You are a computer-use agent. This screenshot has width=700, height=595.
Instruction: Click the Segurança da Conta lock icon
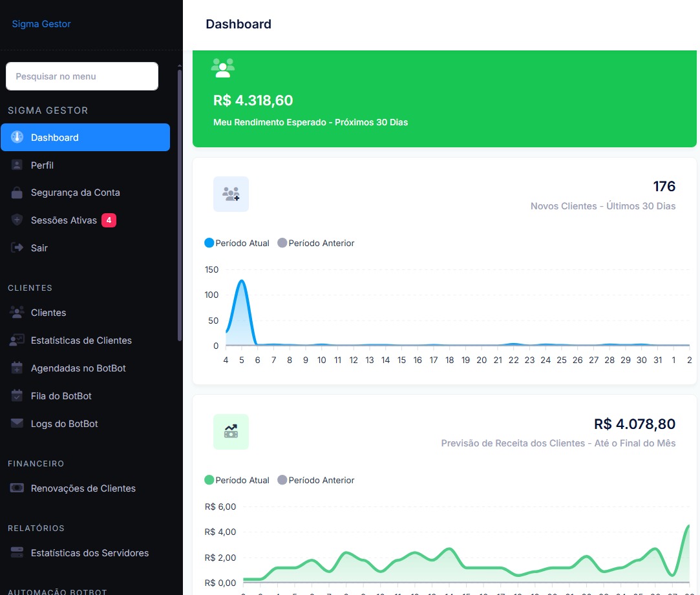pyautogui.click(x=17, y=193)
